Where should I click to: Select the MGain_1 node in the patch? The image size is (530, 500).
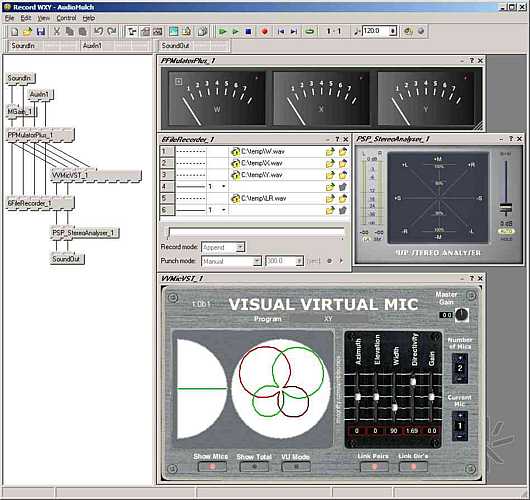[x=21, y=112]
